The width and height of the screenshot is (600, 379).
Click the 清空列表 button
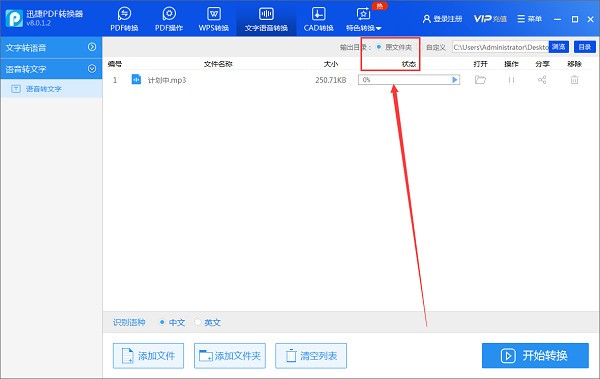tap(311, 356)
